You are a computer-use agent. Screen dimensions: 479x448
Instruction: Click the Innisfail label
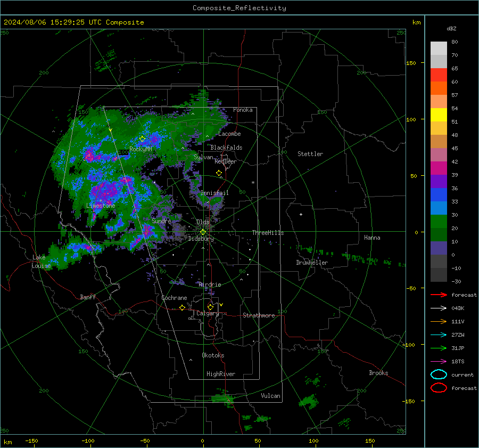[x=214, y=193]
